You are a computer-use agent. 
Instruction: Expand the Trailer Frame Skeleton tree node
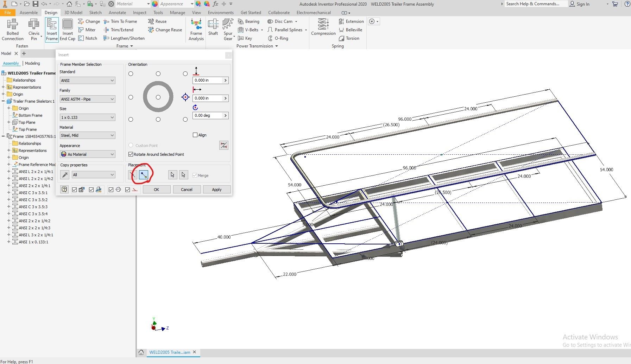coord(4,101)
